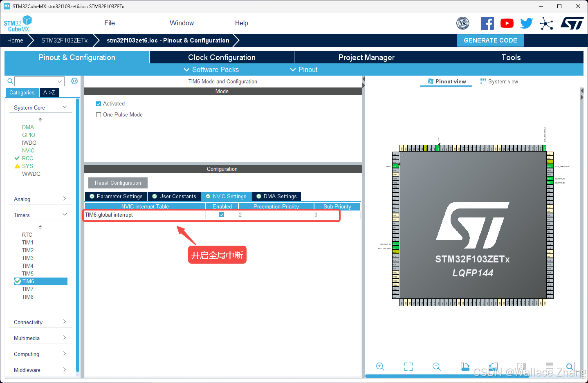Viewport: 588px width, 383px height.
Task: Uncheck TIM6 global interrupt Enabled box
Action: 222,215
